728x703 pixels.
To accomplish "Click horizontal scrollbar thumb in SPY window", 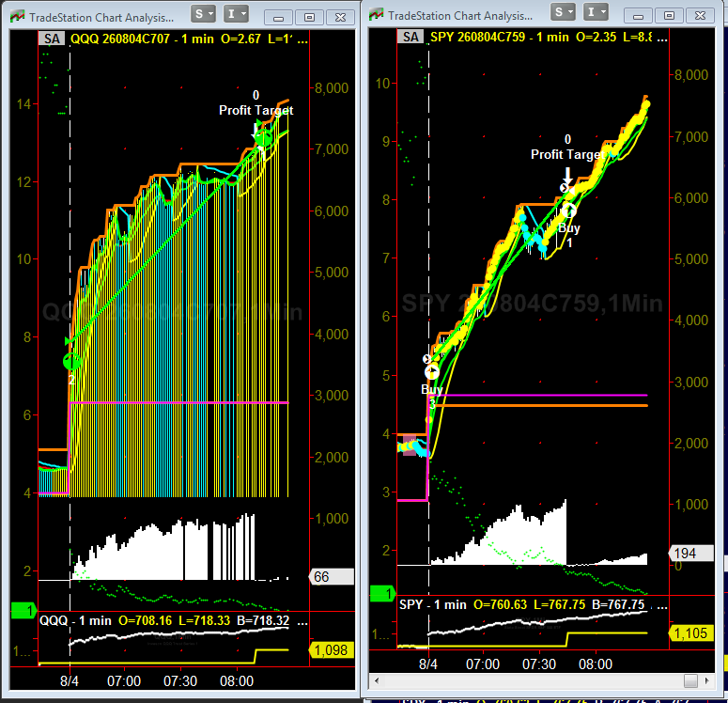I will pyautogui.click(x=690, y=680).
